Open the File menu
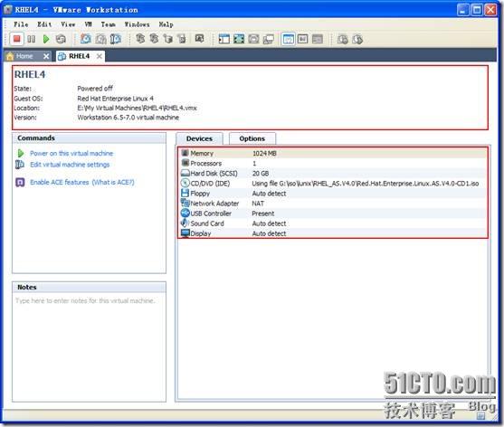Image resolution: width=504 pixels, height=427 pixels. pos(21,24)
